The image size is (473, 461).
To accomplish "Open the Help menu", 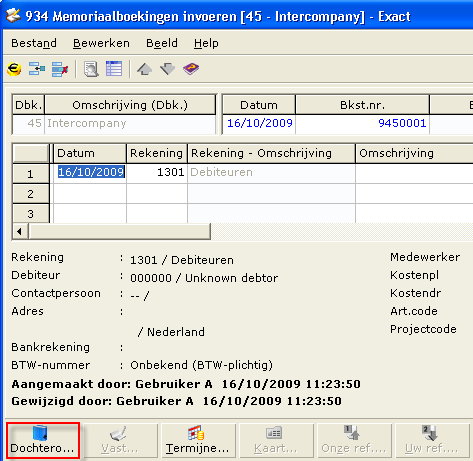I will pos(206,43).
